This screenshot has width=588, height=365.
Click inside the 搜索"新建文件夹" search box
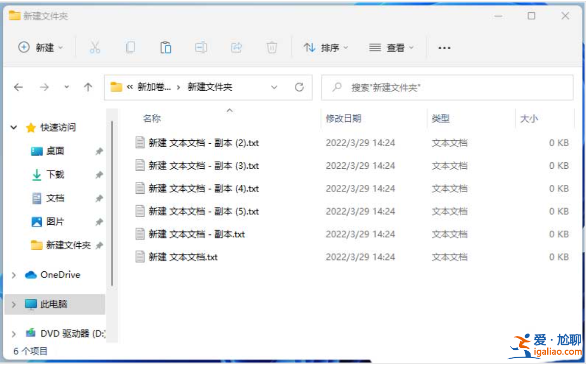[448, 87]
